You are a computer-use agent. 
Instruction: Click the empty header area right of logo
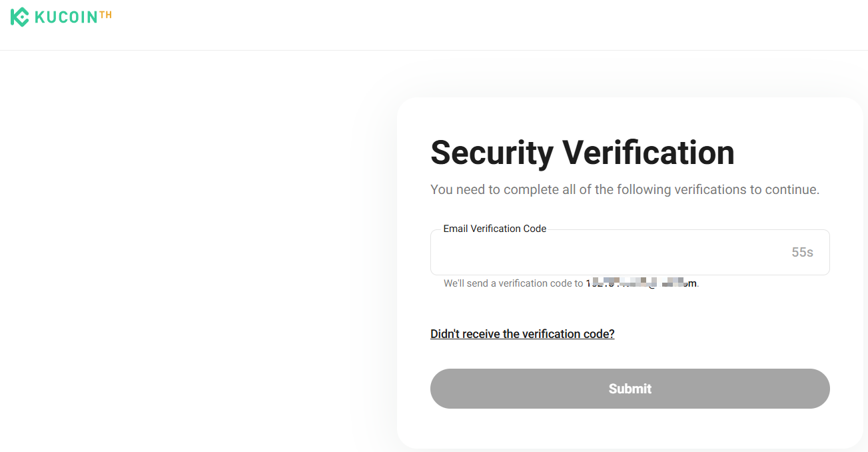(x=466, y=25)
